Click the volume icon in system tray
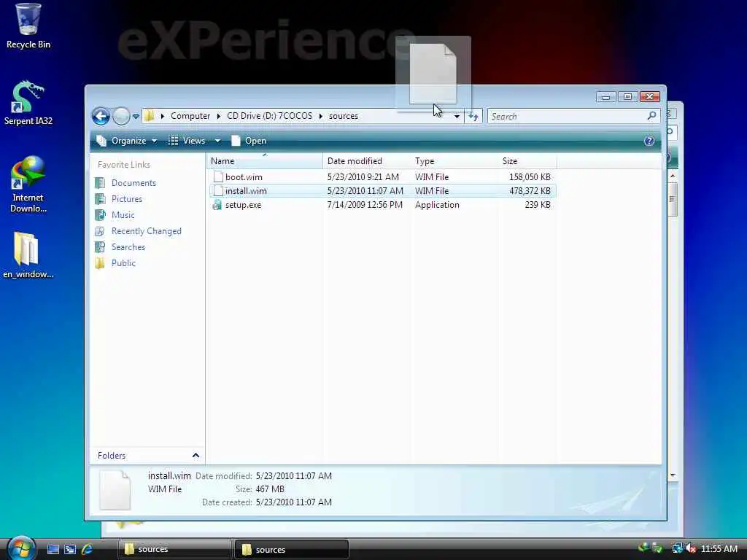The image size is (747, 560). 690,548
